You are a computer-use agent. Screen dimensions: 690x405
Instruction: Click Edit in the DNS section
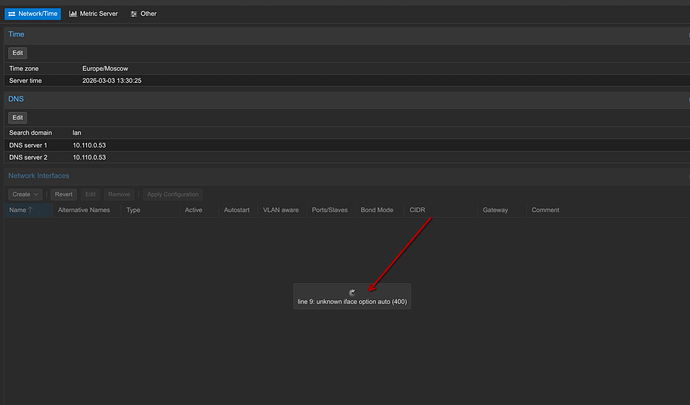click(18, 117)
